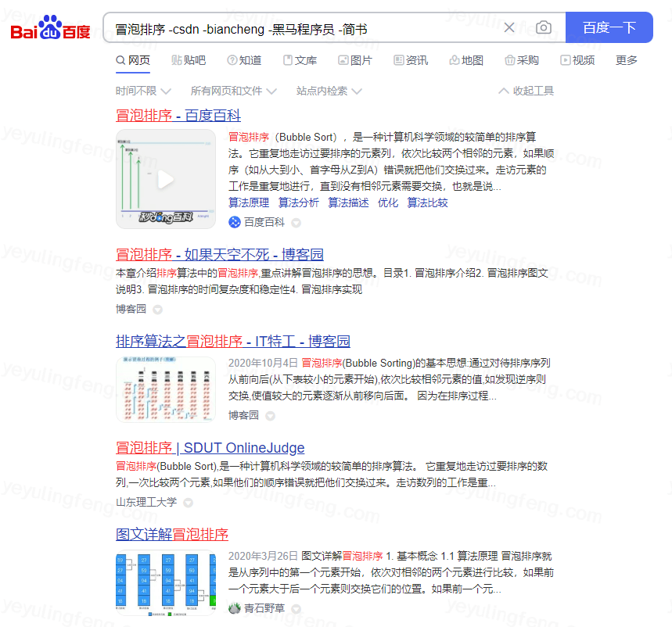The image size is (672, 627).
Task: Open the 地图 tab
Action: click(x=466, y=60)
